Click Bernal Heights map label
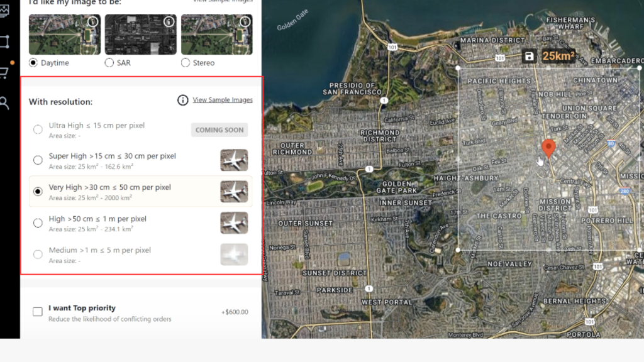The image size is (644, 362). coord(575,301)
